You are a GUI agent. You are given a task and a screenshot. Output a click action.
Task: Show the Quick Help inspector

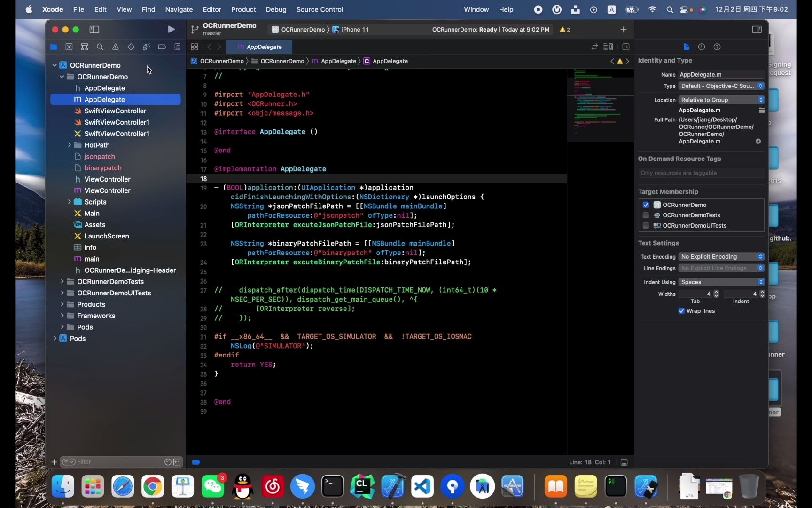point(717,47)
